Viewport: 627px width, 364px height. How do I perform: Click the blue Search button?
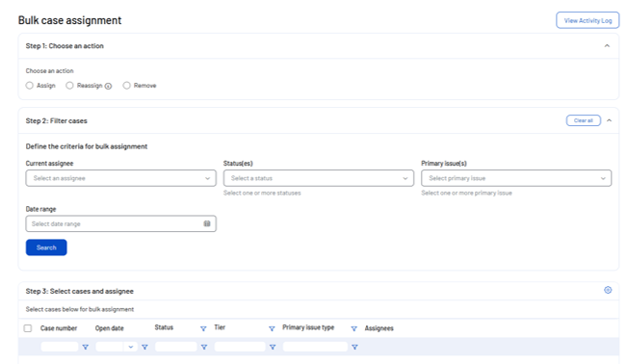click(x=46, y=247)
